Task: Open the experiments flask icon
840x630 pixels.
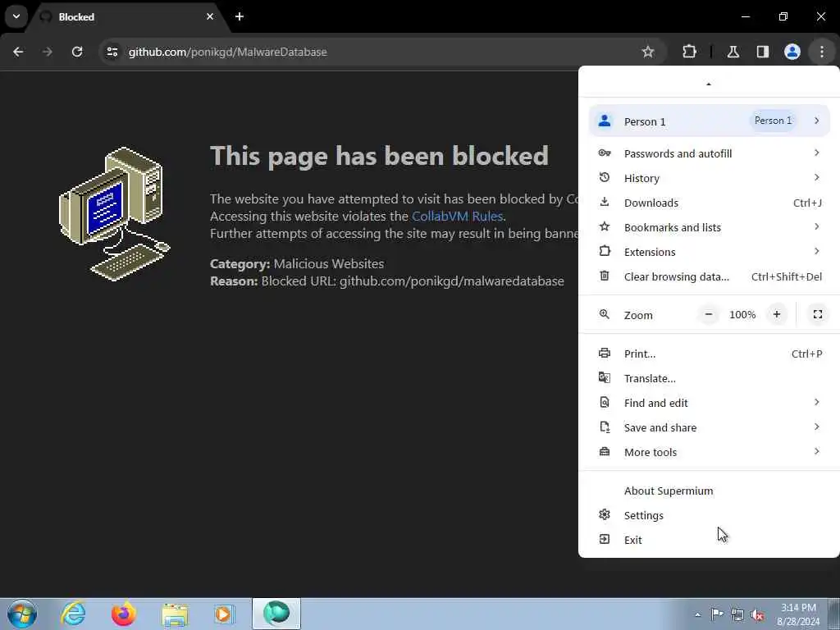Action: (733, 52)
